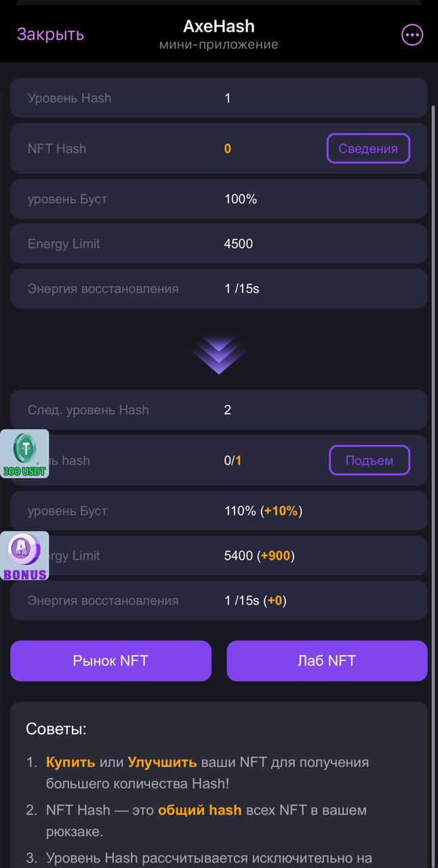Open the three-dot options menu
438x868 pixels.
[x=412, y=35]
